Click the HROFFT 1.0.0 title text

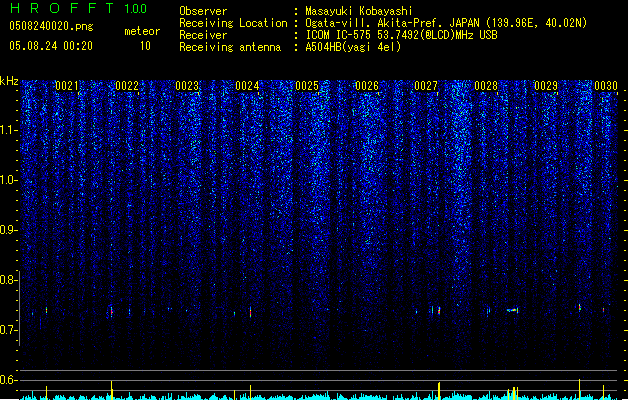(78, 8)
